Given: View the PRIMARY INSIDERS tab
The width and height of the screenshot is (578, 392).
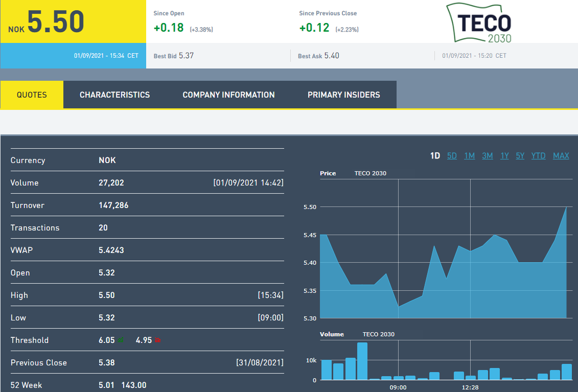Looking at the screenshot, I should tap(343, 95).
